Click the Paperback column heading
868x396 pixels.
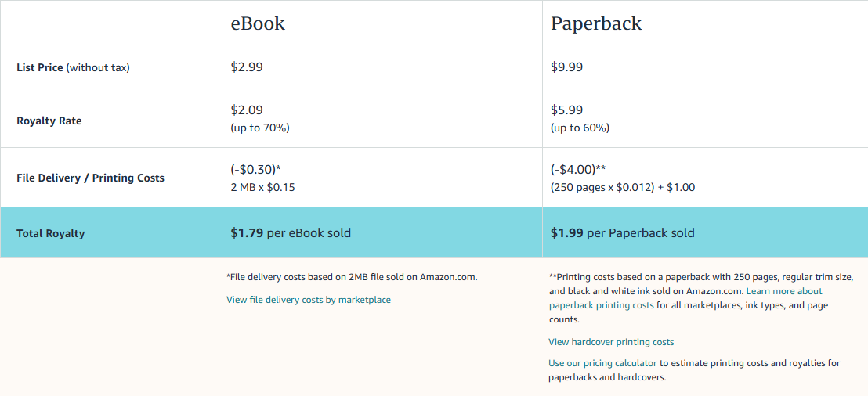(596, 23)
